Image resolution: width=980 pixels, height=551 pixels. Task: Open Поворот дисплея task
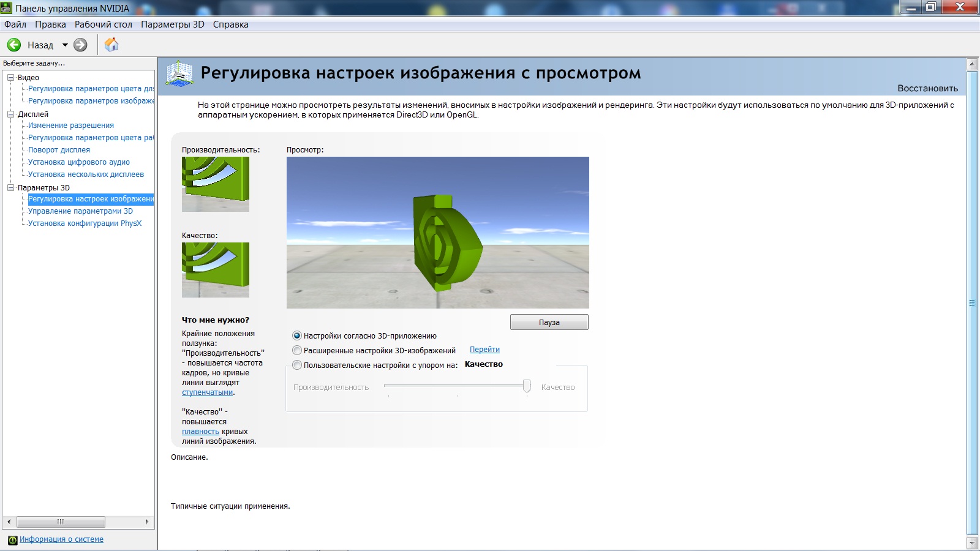point(59,150)
